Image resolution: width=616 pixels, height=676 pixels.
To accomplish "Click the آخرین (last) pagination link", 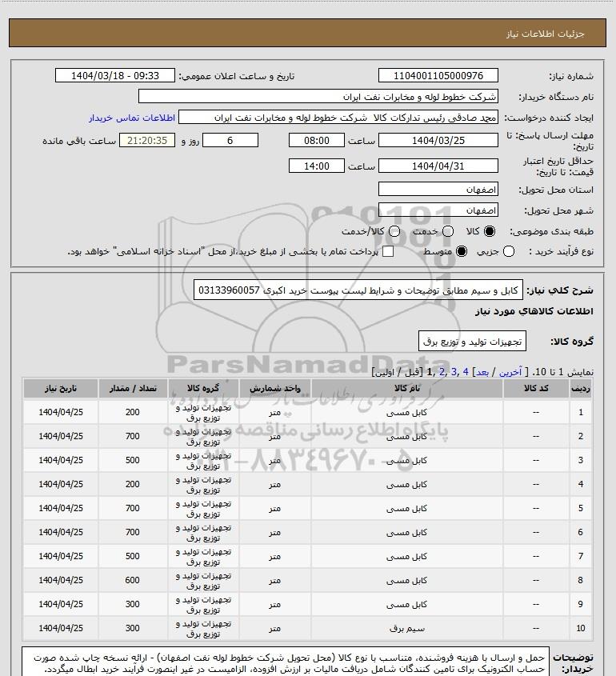I will [x=510, y=372].
